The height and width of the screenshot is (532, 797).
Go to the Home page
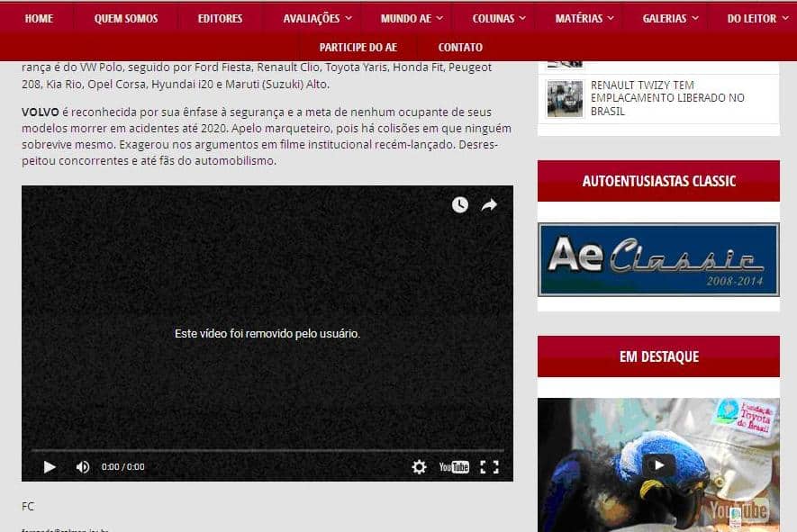(39, 18)
